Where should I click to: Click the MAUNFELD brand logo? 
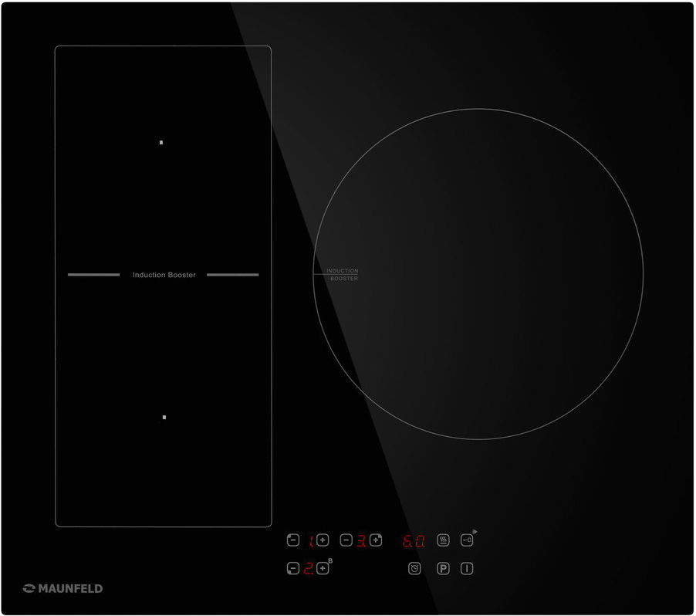(63, 588)
